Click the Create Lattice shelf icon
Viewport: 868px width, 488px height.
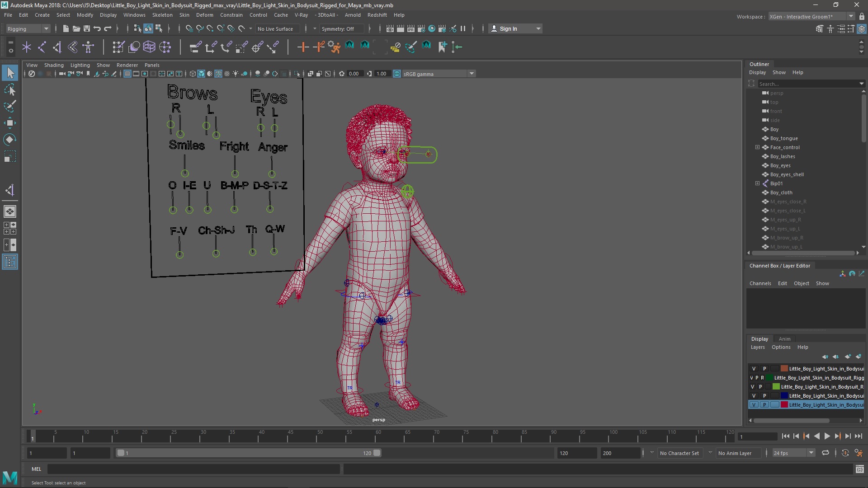click(149, 47)
